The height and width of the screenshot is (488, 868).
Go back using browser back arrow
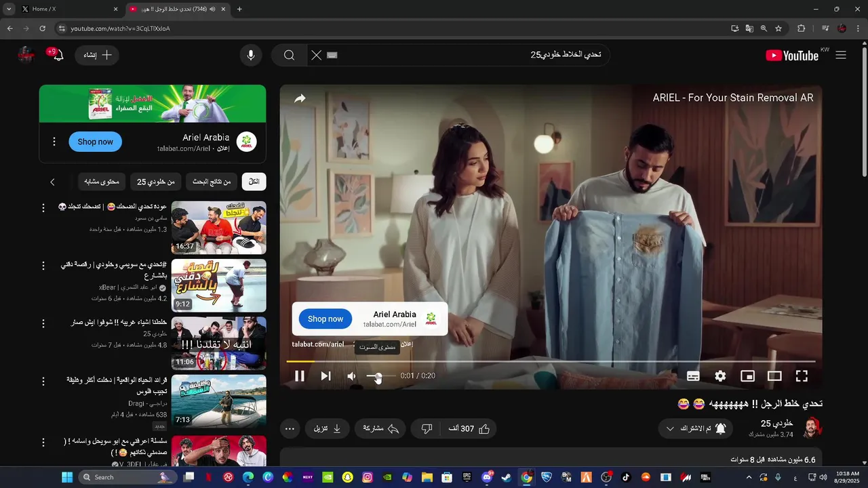(x=10, y=28)
